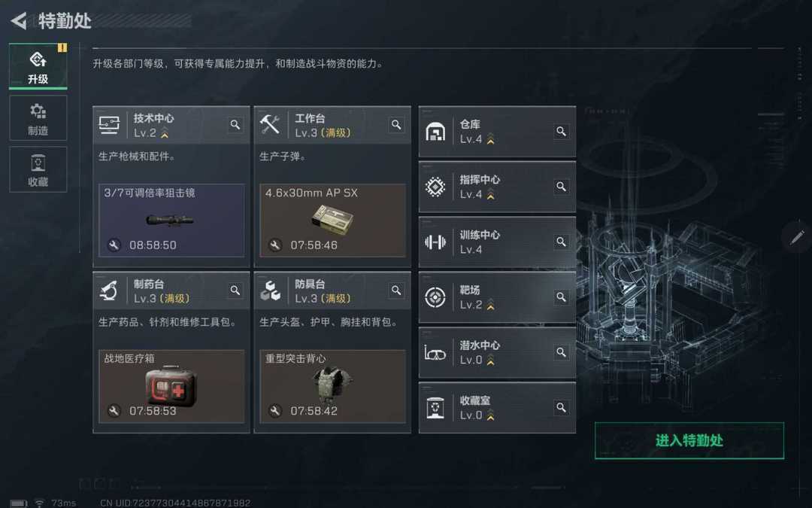Click the pencil edit icon at right edge

click(797, 237)
